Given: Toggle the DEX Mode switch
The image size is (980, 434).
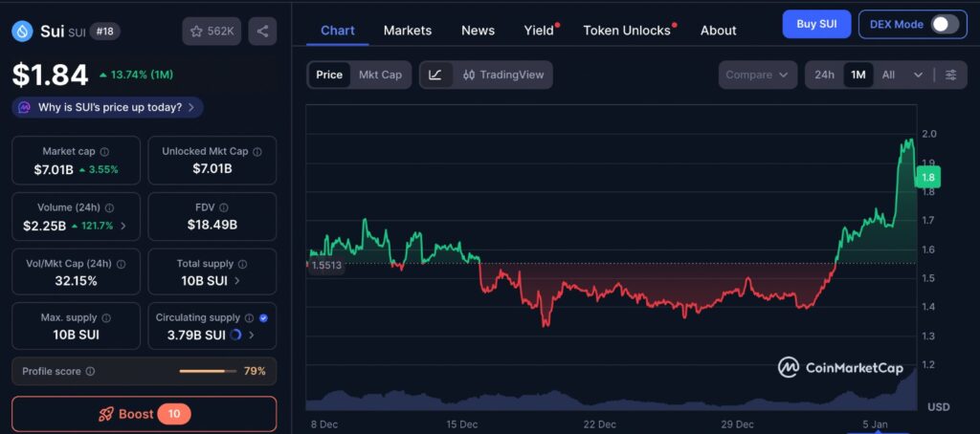Looking at the screenshot, I should click(945, 24).
